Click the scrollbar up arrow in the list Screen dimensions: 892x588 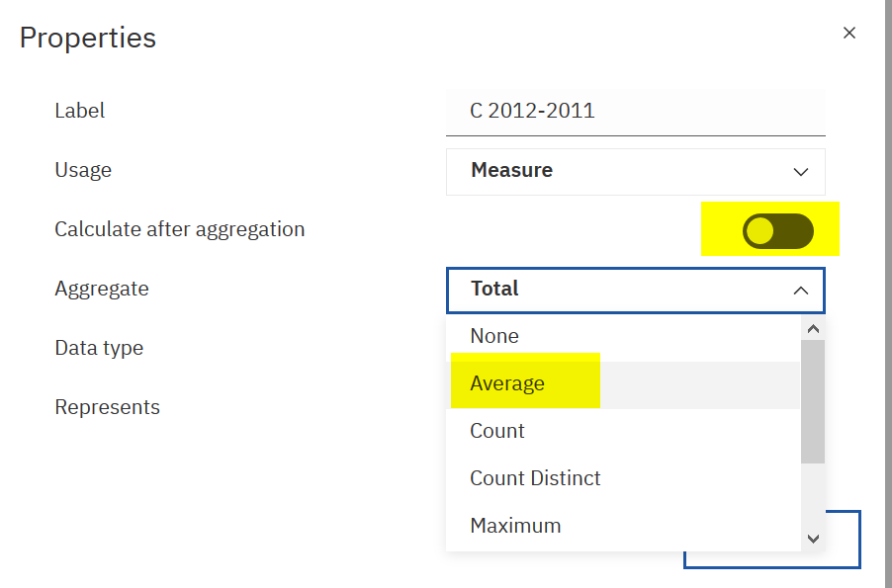[x=813, y=329]
